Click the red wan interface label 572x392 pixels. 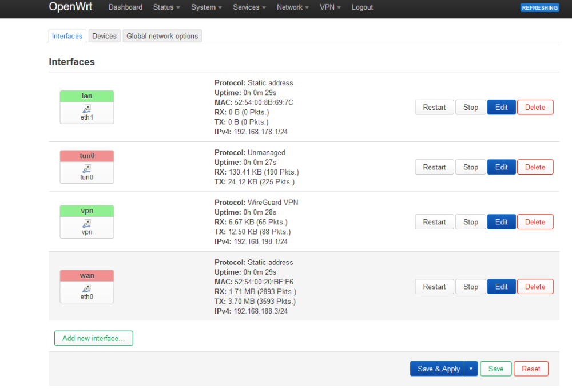(x=87, y=276)
